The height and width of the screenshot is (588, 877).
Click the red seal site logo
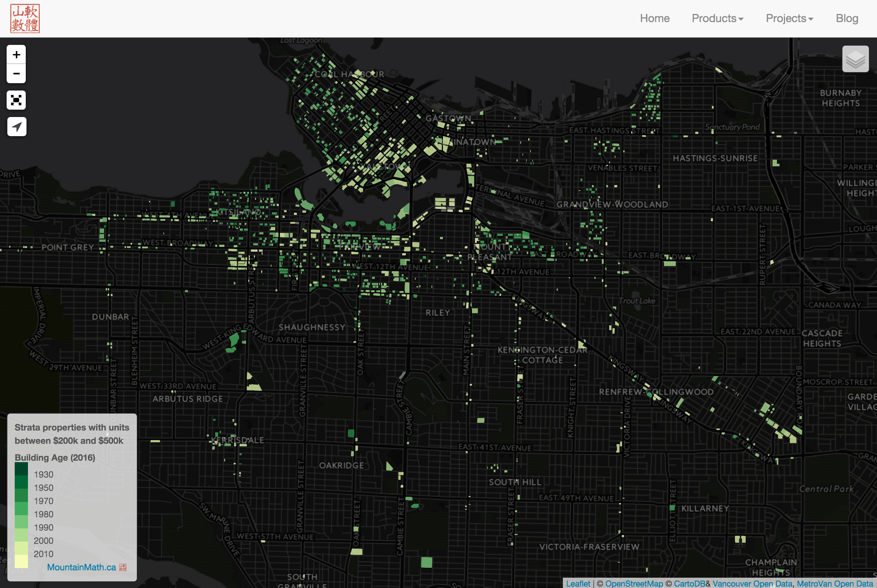[x=25, y=18]
